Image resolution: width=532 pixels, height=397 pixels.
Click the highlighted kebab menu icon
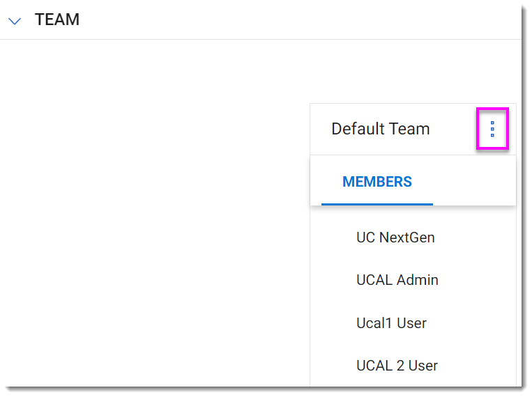coord(492,129)
